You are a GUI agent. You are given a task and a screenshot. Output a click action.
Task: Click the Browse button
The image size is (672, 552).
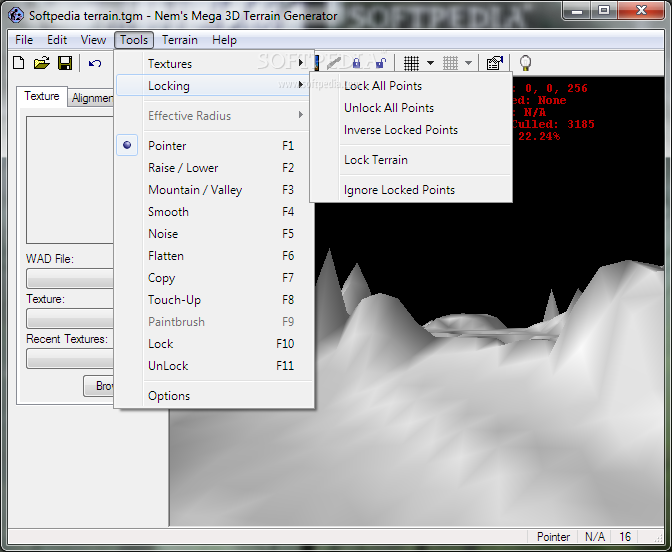point(99,386)
